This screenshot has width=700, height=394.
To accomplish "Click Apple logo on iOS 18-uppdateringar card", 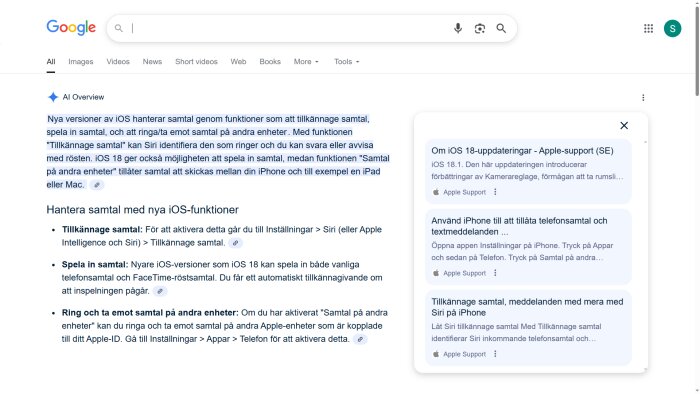I will click(436, 192).
